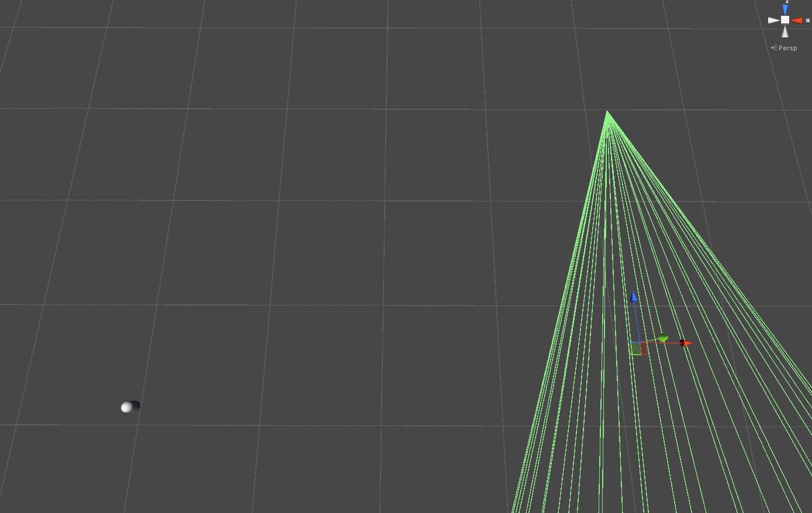Click the Z label above the scene gizmo
The height and width of the screenshot is (513, 812).
(787, 2)
